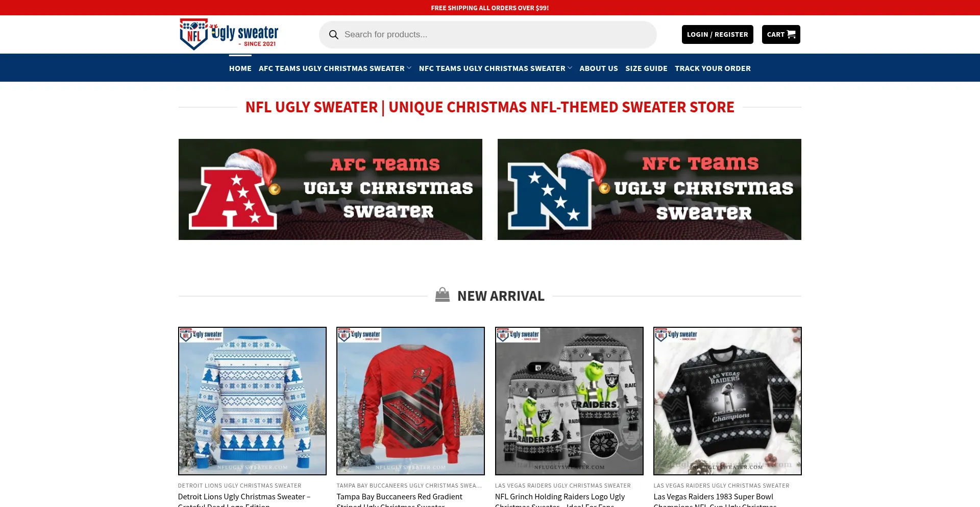The image size is (980, 507).
Task: Open the About Us page
Action: coord(599,68)
